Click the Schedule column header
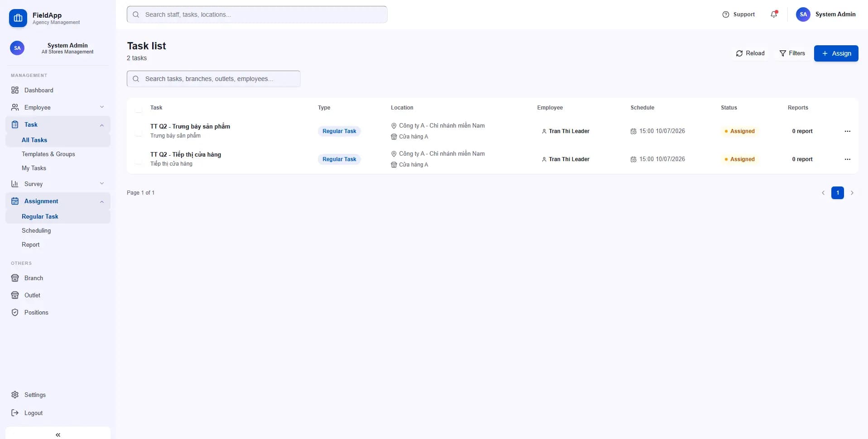868x439 pixels. 642,108
